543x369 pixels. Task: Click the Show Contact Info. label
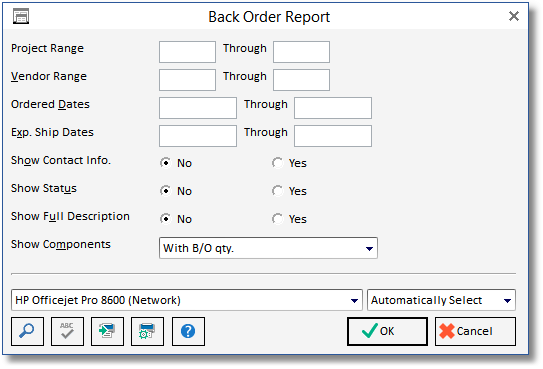[61, 160]
